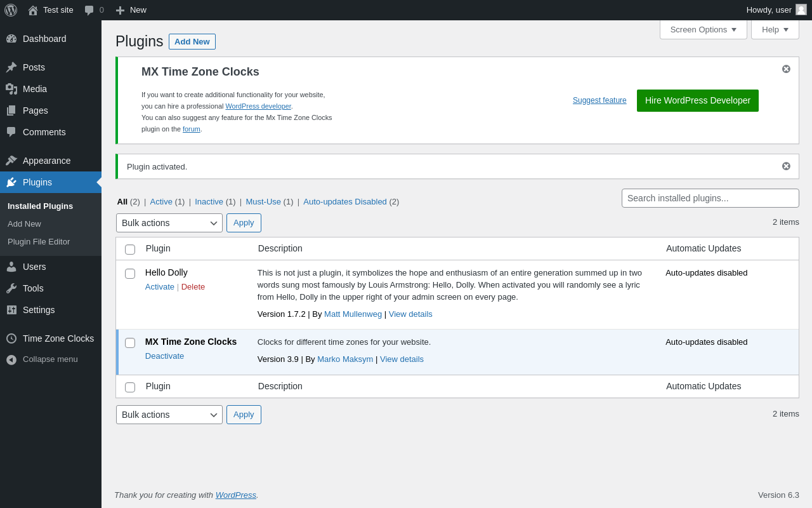Open the Marko Maksym author link
The width and height of the screenshot is (812, 508).
coord(345,359)
